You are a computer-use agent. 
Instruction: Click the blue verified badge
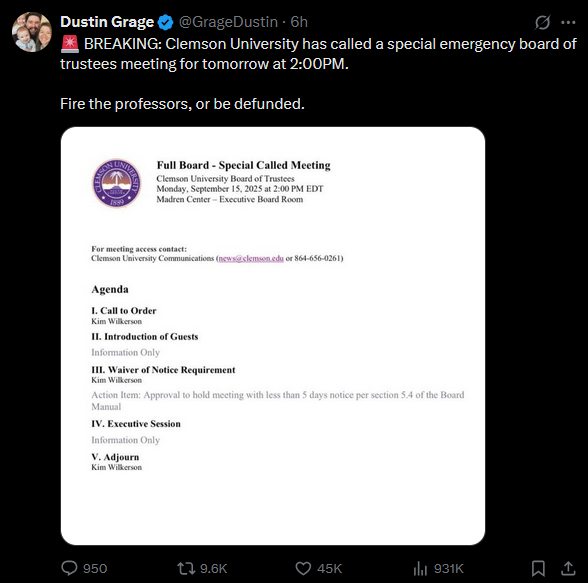pos(165,22)
